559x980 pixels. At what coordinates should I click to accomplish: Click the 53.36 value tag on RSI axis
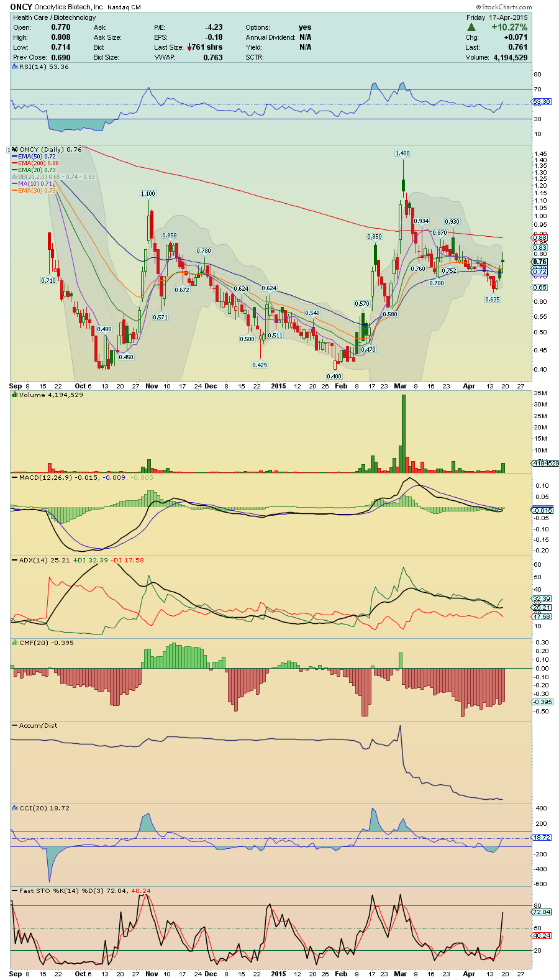[542, 102]
